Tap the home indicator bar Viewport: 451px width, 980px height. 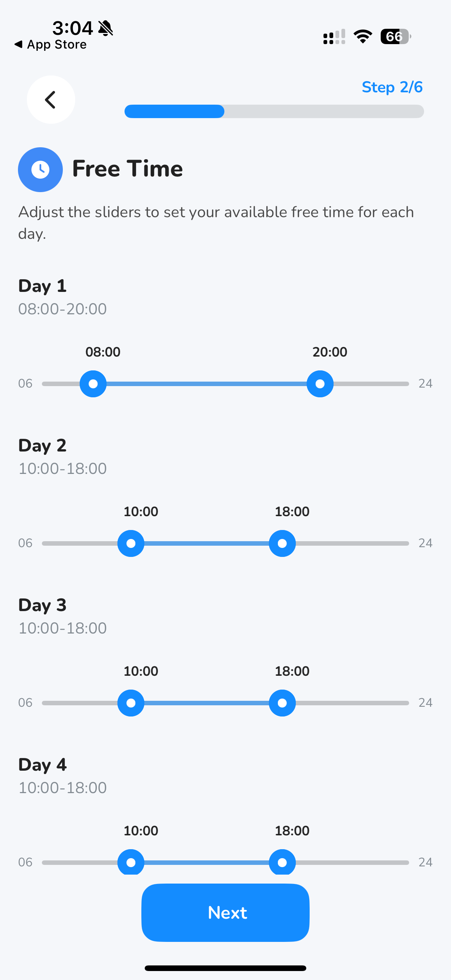pyautogui.click(x=225, y=968)
